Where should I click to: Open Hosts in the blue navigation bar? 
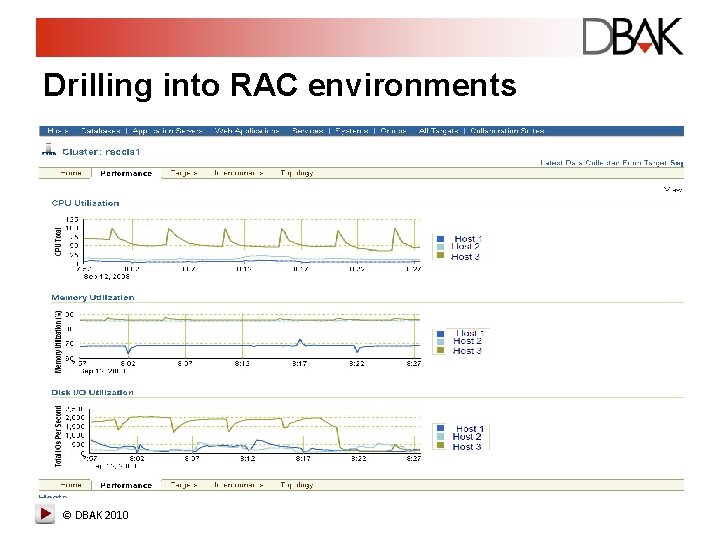click(x=58, y=131)
